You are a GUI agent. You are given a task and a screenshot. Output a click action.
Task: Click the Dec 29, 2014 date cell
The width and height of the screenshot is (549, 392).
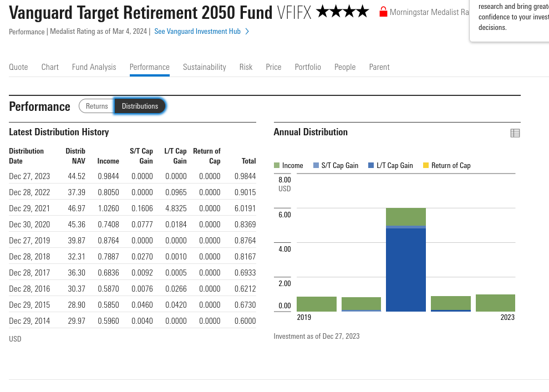[29, 321]
